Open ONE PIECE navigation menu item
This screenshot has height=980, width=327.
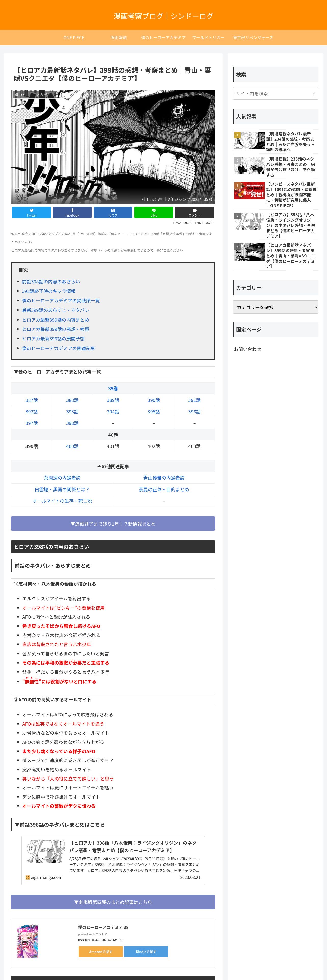(x=74, y=38)
